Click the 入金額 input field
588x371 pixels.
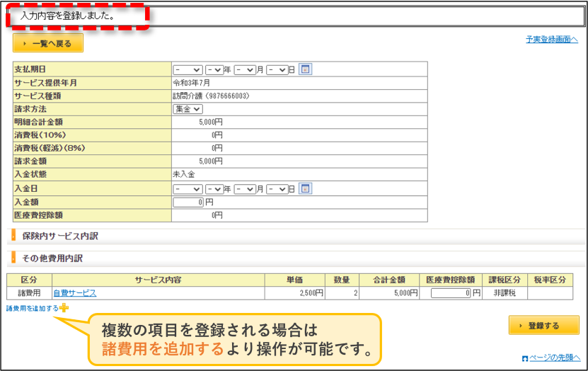point(188,202)
